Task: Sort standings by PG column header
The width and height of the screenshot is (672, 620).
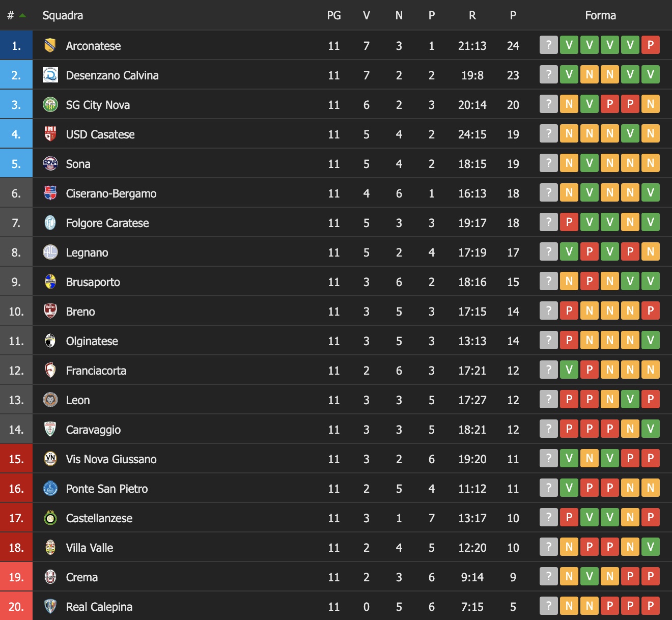Action: pyautogui.click(x=334, y=16)
